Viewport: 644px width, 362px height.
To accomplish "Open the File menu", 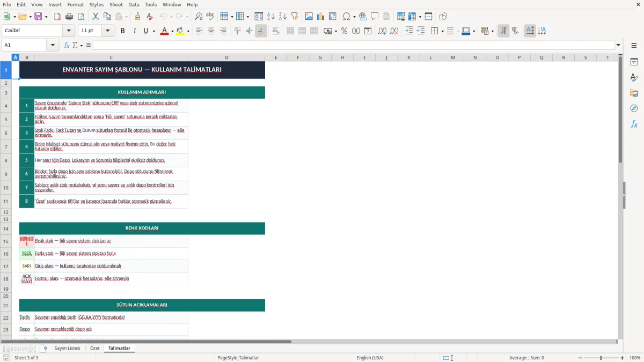I will click(x=7, y=4).
